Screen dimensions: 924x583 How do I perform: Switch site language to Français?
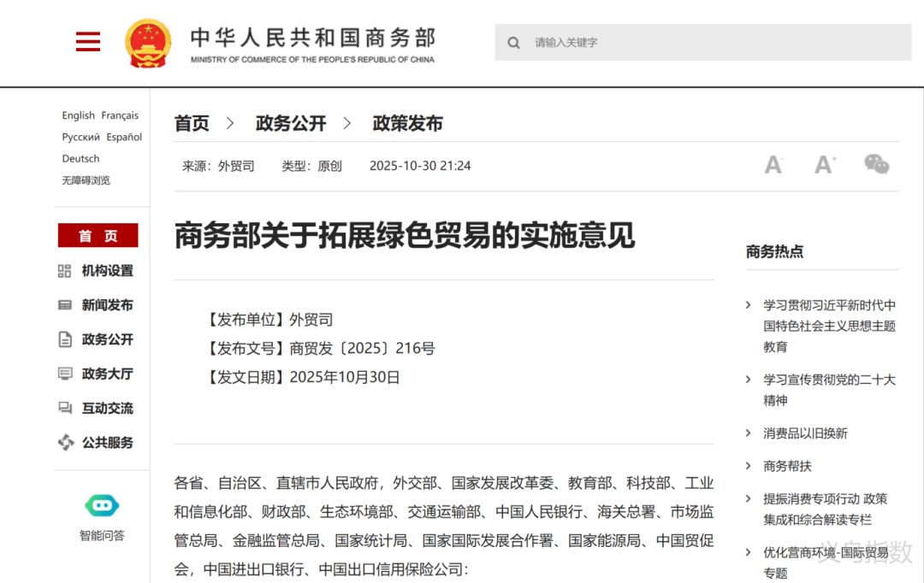coord(120,115)
